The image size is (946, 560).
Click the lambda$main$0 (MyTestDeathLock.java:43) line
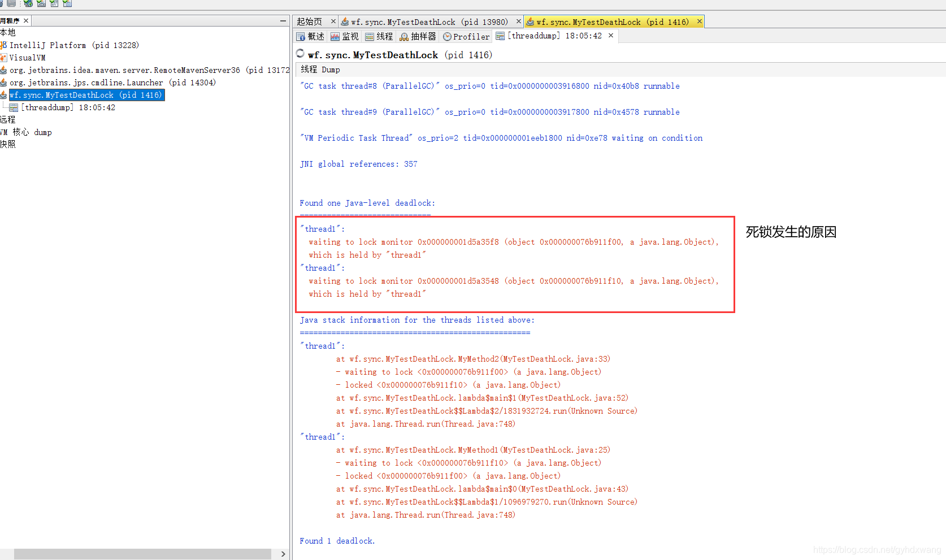point(483,489)
